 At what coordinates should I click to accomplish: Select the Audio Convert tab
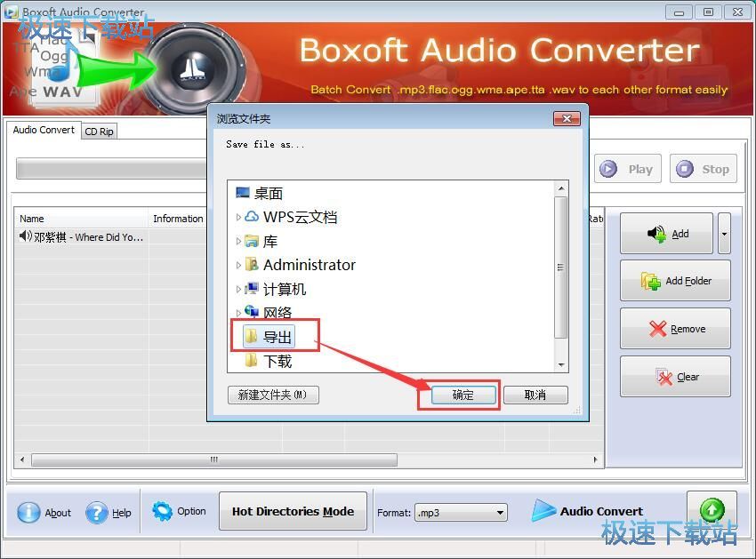pyautogui.click(x=44, y=130)
